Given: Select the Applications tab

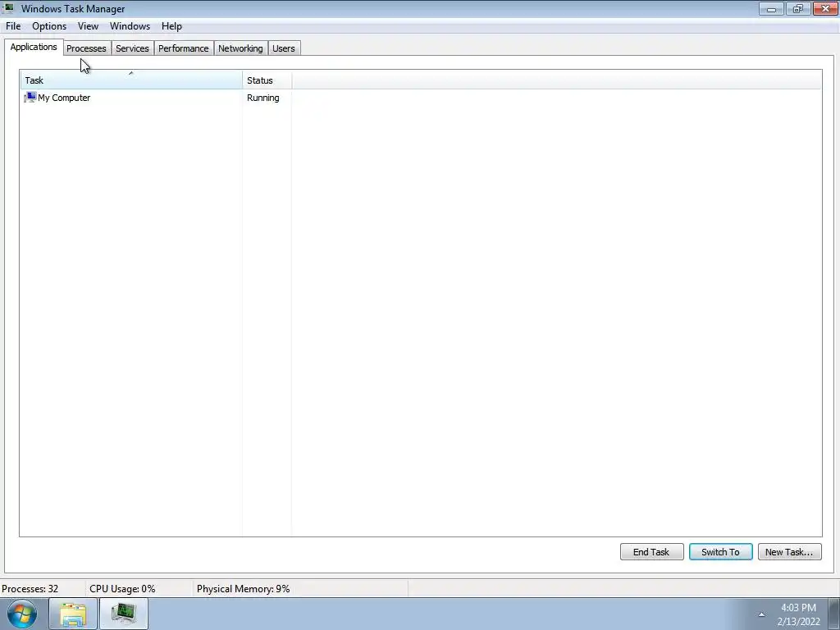Looking at the screenshot, I should pos(34,47).
